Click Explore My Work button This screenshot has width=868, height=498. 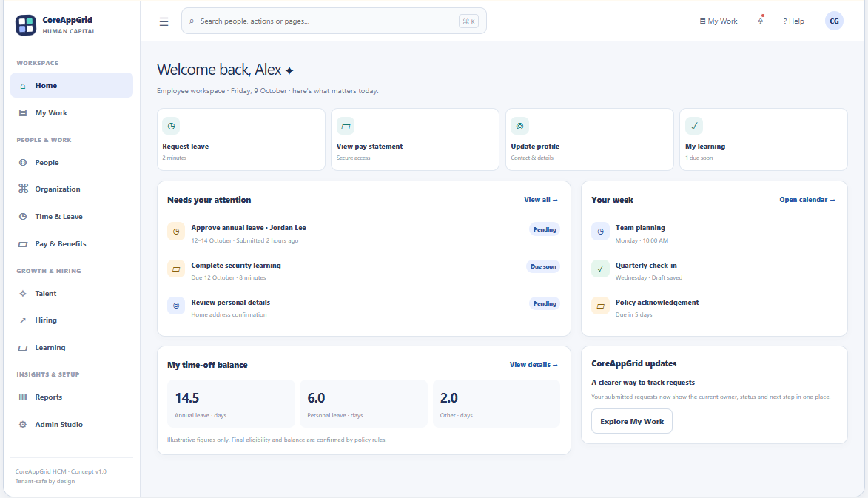(x=632, y=421)
